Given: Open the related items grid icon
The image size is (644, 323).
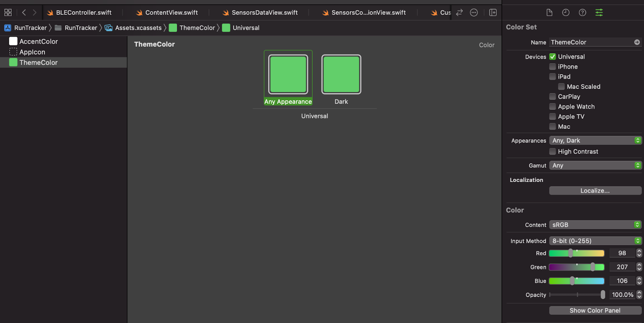Looking at the screenshot, I should (8, 12).
